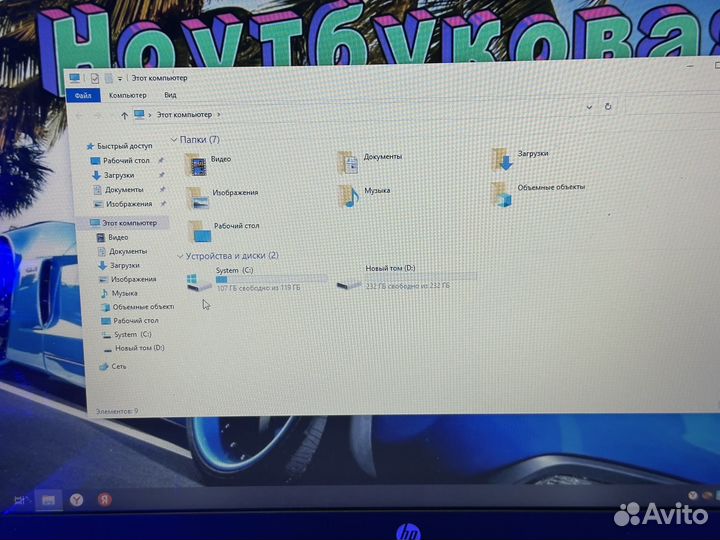The height and width of the screenshot is (540, 720).
Task: Open the Видео folder in main pane
Action: click(208, 164)
